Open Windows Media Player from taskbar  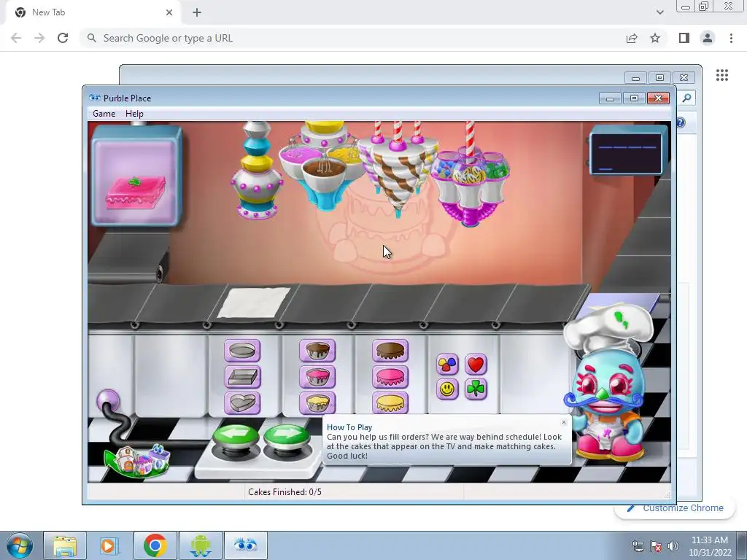coord(109,545)
